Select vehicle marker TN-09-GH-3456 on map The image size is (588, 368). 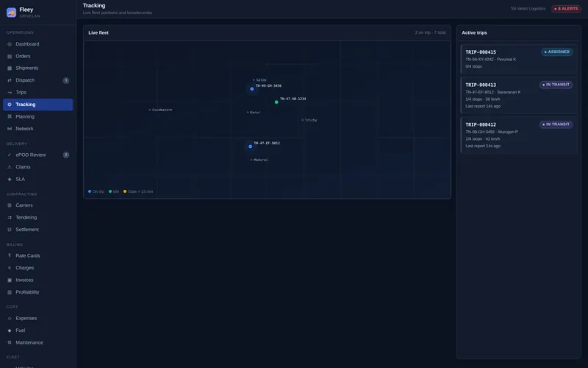click(x=252, y=89)
